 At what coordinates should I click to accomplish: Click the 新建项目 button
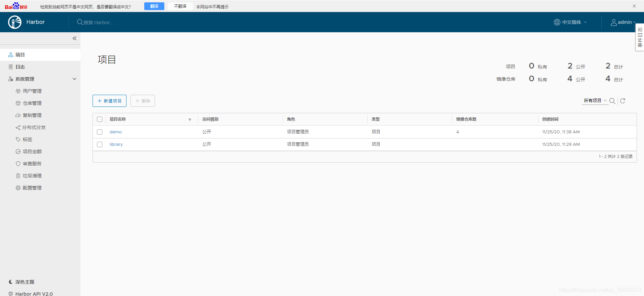(109, 101)
